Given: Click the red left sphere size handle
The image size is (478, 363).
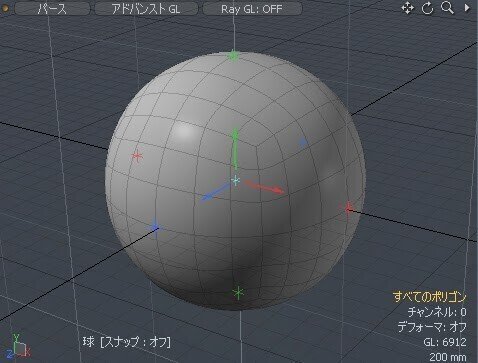Looking at the screenshot, I should 137,156.
